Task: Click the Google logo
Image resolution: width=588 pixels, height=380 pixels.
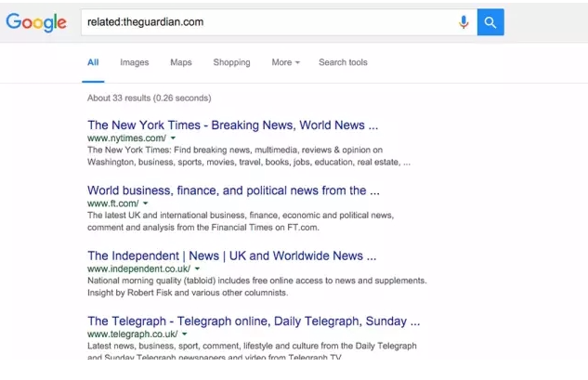Action: (x=36, y=22)
